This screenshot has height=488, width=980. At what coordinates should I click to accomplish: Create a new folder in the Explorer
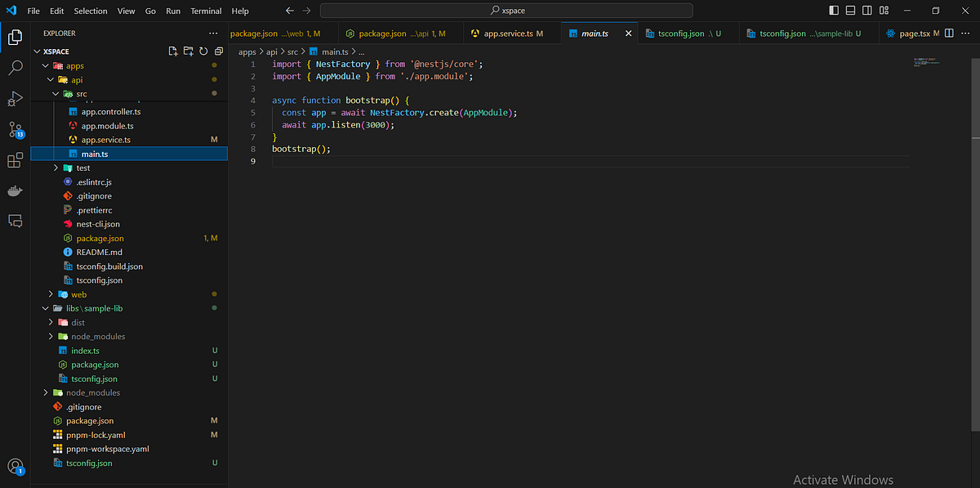click(187, 50)
